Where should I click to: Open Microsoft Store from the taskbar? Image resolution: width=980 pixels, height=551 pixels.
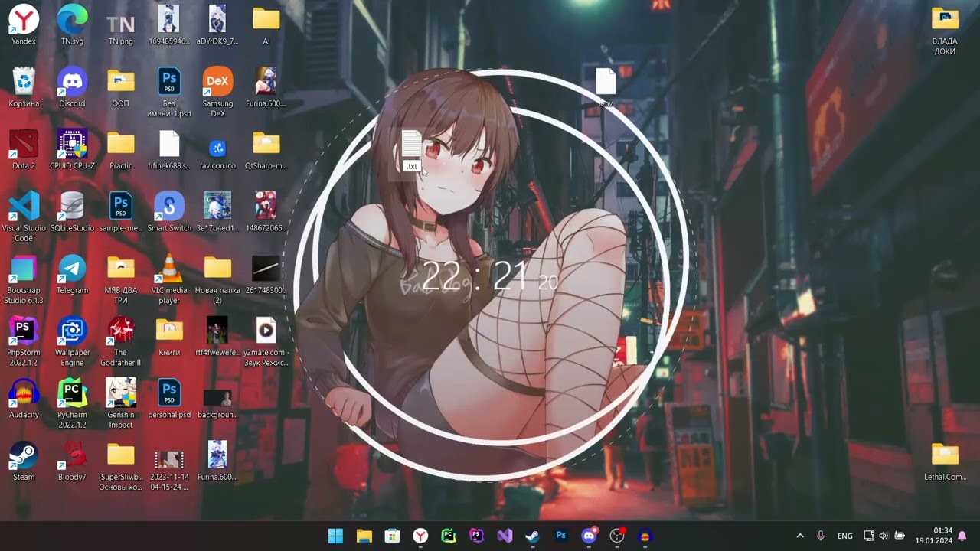392,536
